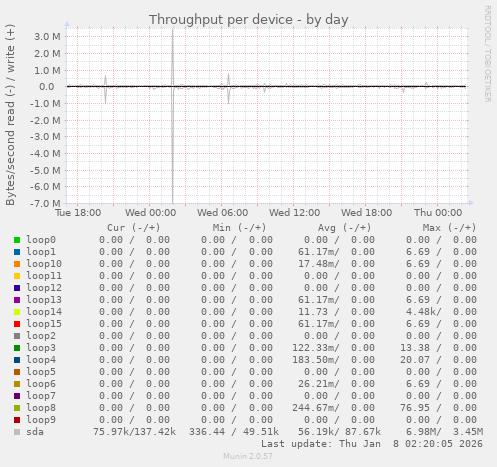Screen dimensions: 497x467
Task: Click the sda average write 87.67k
Action: pyautogui.click(x=363, y=432)
